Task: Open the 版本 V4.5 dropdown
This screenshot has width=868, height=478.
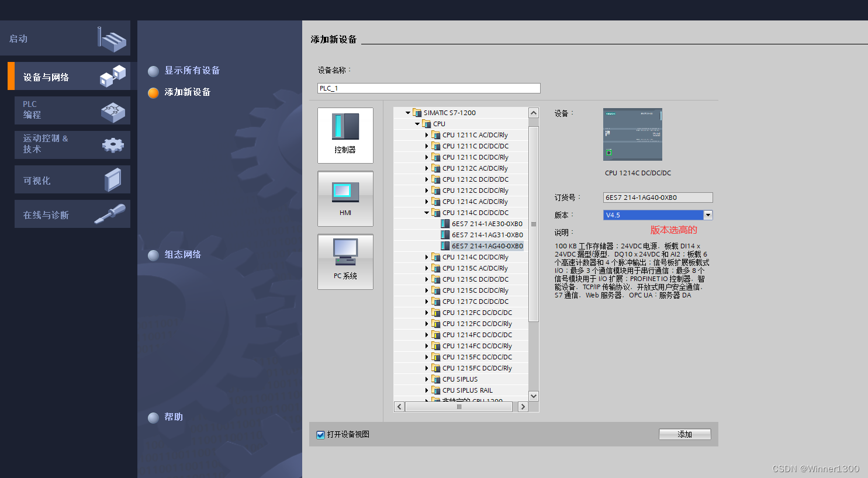Action: 708,215
